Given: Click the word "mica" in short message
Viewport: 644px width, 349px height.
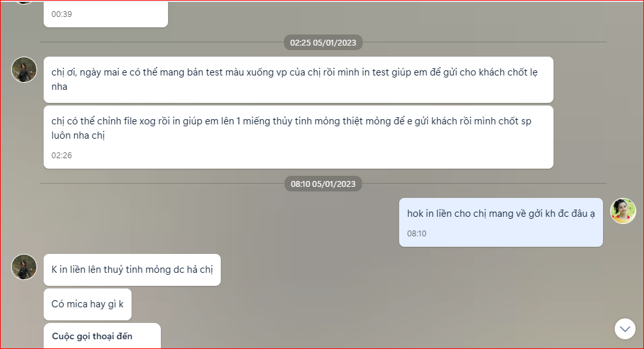Looking at the screenshot, I should [77, 304].
